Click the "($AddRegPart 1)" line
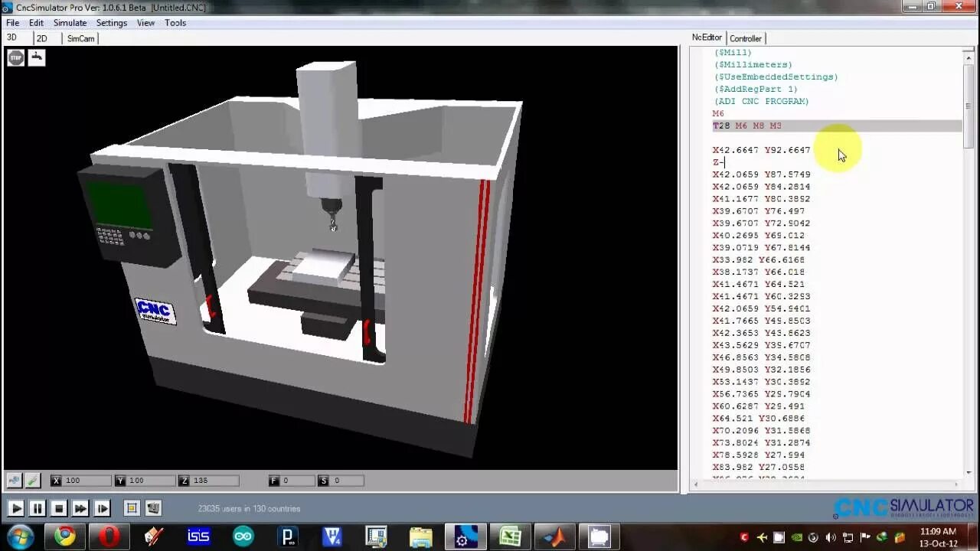Viewport: 980px width, 551px height. pos(756,89)
